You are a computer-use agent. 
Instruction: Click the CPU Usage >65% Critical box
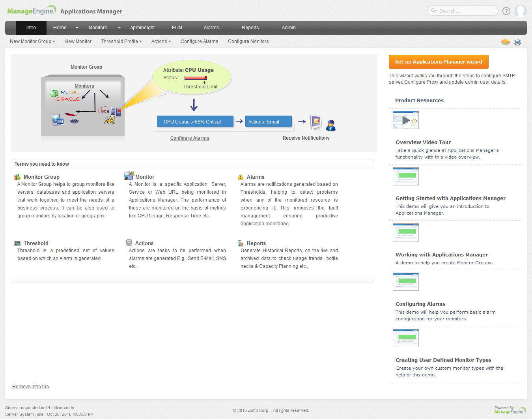coord(195,122)
